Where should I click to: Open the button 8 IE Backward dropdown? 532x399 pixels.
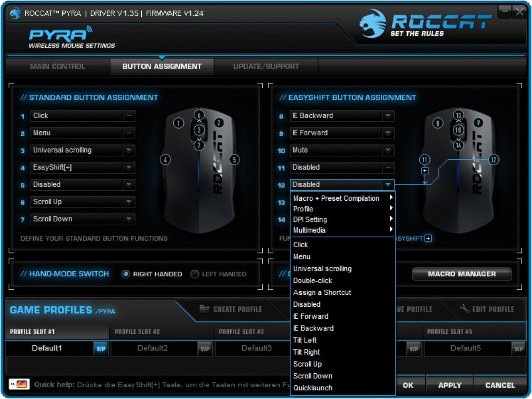click(388, 116)
